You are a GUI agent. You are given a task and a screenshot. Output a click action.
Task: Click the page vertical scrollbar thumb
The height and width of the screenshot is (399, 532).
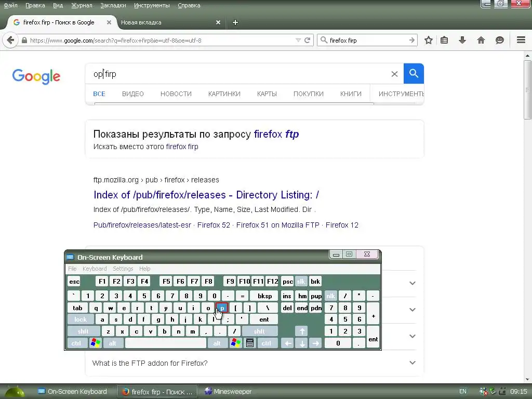tap(527, 90)
